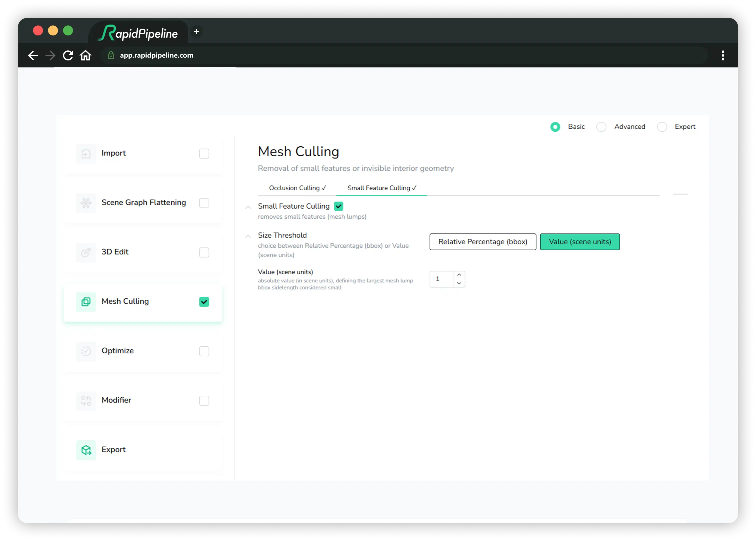This screenshot has height=541, width=756.
Task: Click the Mesh Culling step icon
Action: pos(86,301)
